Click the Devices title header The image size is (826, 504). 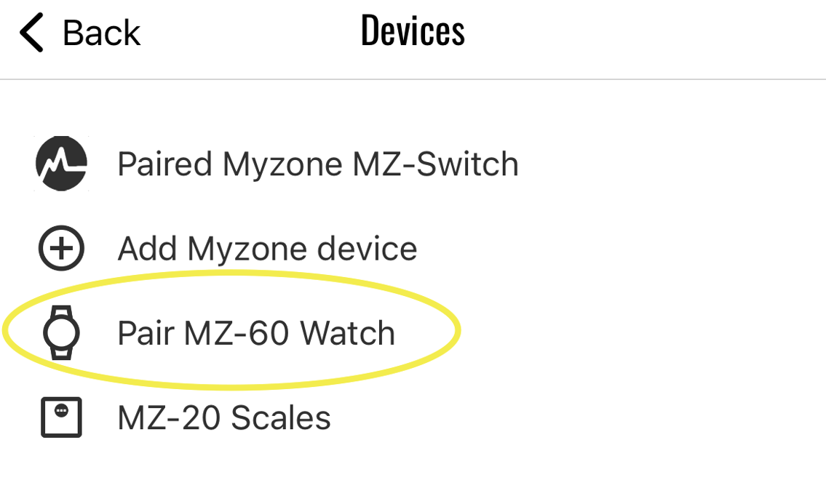point(412,30)
